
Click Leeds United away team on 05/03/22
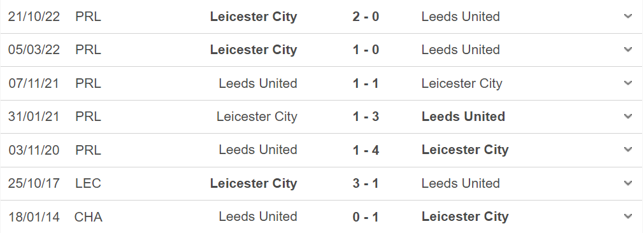tap(461, 50)
